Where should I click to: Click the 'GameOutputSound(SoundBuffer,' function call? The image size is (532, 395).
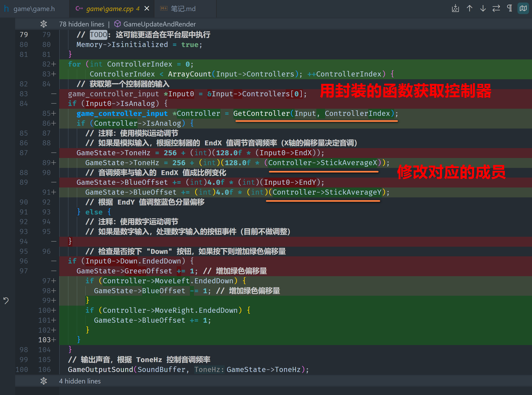(129, 370)
